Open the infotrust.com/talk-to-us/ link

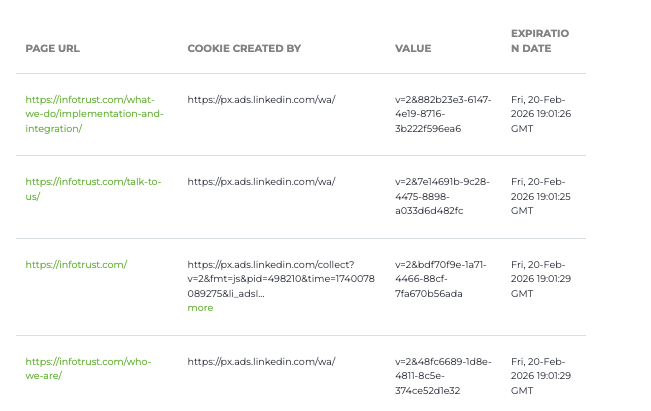(x=92, y=188)
